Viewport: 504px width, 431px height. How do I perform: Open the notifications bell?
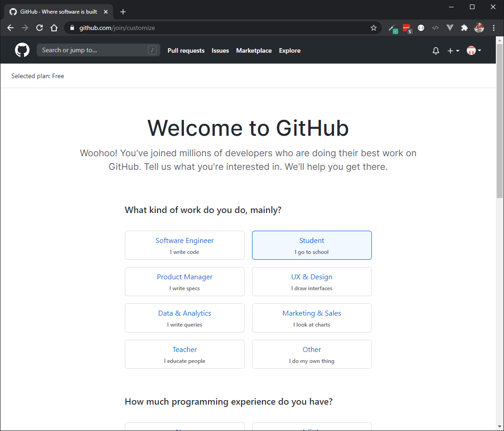pyautogui.click(x=435, y=51)
